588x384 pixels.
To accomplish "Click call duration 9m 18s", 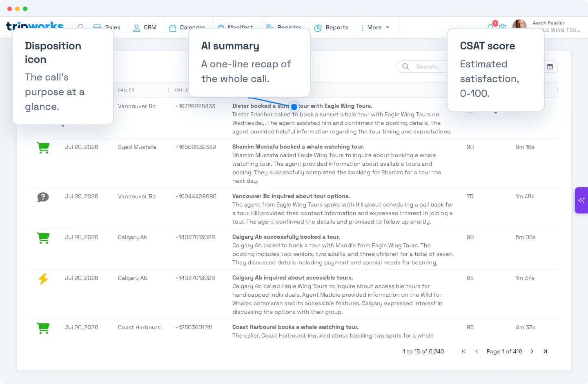I will click(525, 147).
